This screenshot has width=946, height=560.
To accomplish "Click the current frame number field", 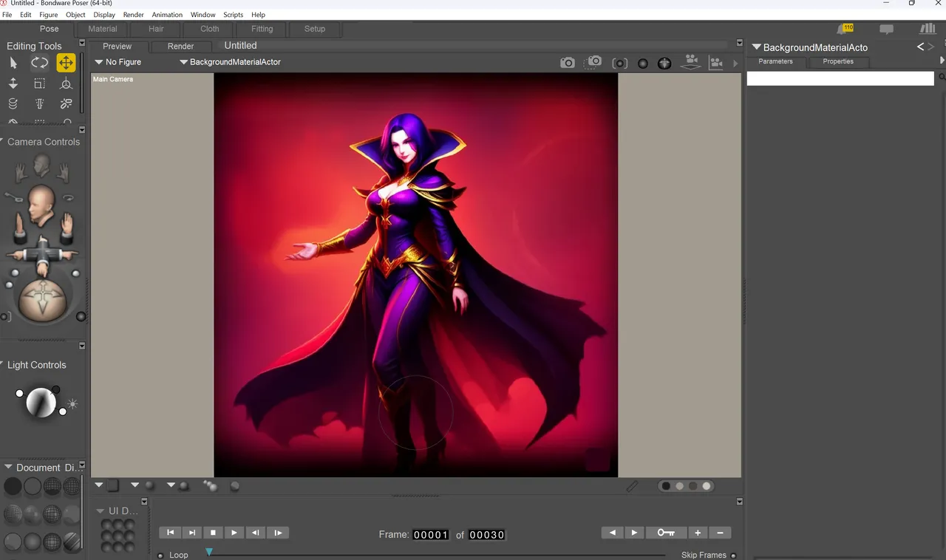I will click(x=431, y=535).
